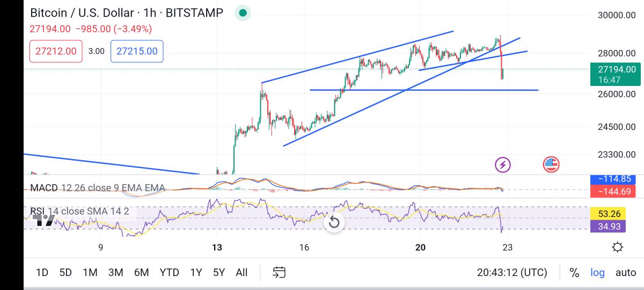
Task: Click the green market status dot icon
Action: [x=243, y=13]
